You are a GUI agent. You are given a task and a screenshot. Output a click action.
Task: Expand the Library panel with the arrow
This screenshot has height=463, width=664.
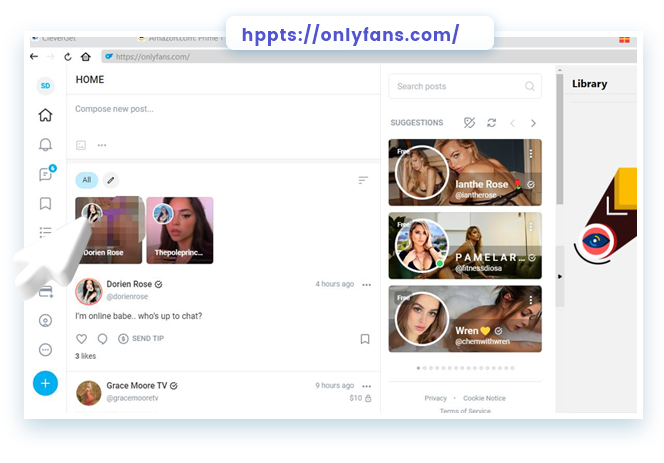[x=560, y=277]
